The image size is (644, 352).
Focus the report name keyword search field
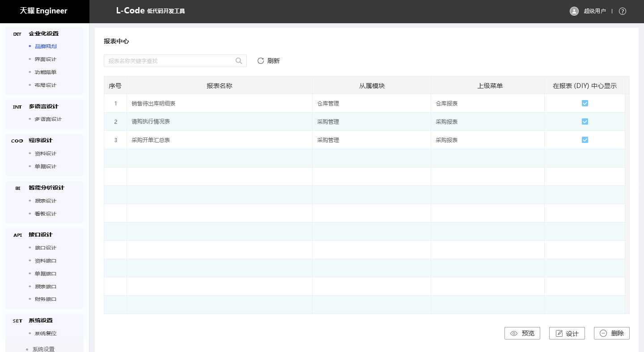click(x=170, y=61)
